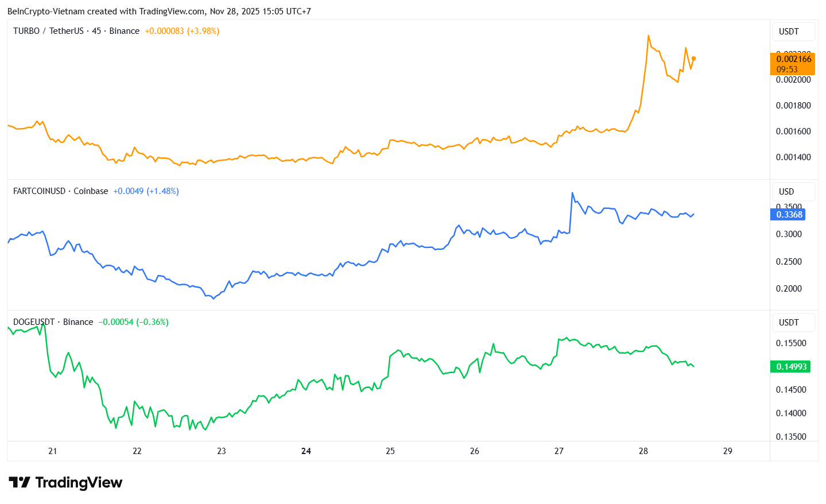Viewport: 826px width, 504px height.
Task: Click the orange dot ending the TURBO line
Action: point(693,59)
